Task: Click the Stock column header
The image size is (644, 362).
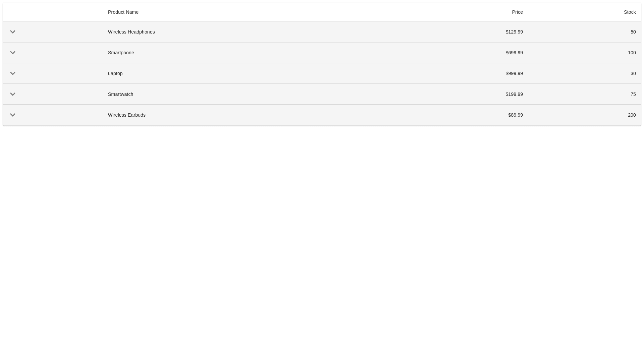Action: pyautogui.click(x=630, y=12)
